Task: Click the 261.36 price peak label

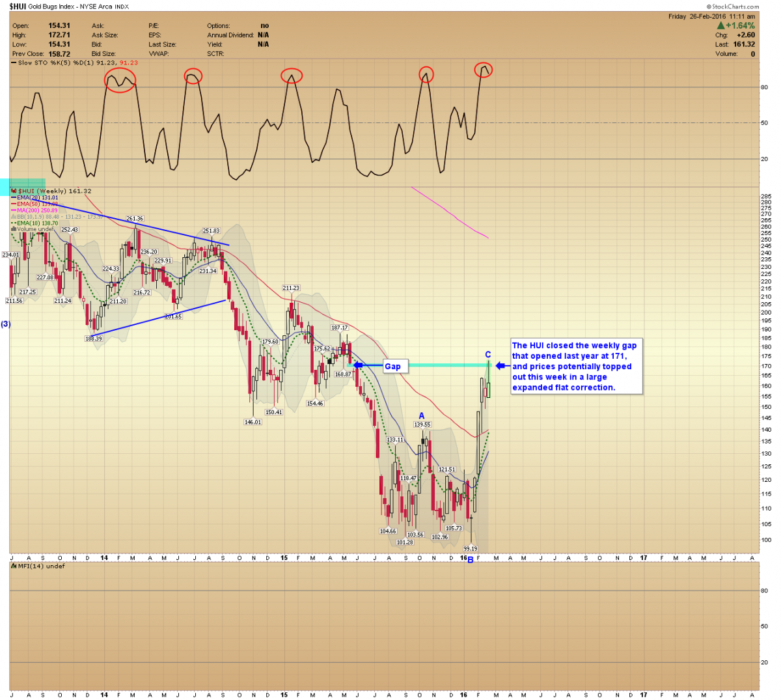Action: (x=135, y=219)
